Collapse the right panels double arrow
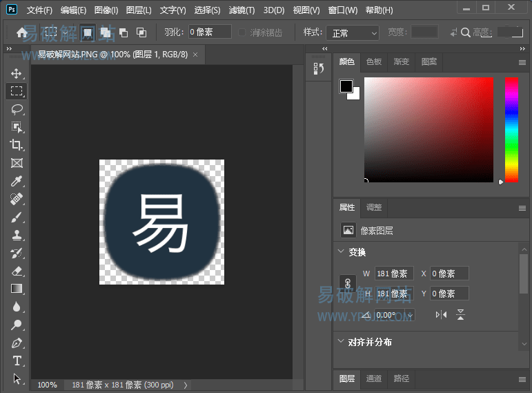 (x=522, y=49)
